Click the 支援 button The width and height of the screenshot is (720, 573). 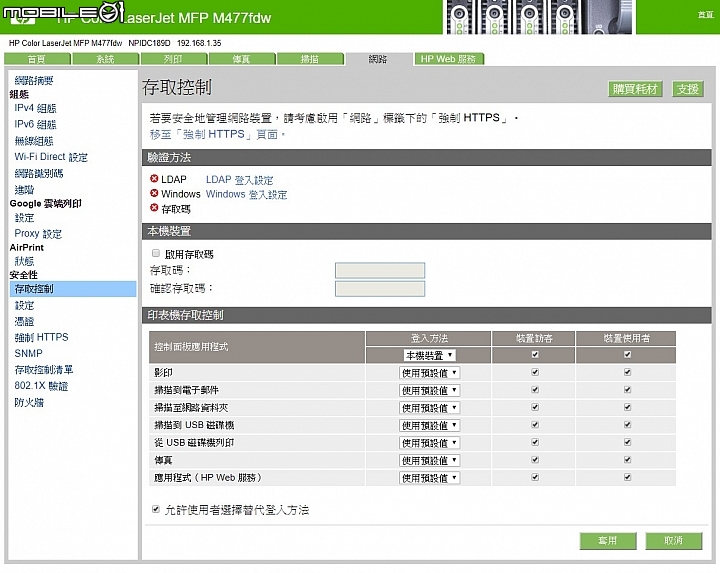pyautogui.click(x=688, y=89)
